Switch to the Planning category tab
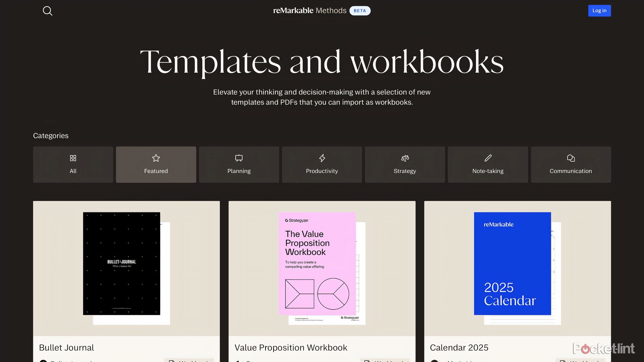644x362 pixels. pyautogui.click(x=239, y=165)
